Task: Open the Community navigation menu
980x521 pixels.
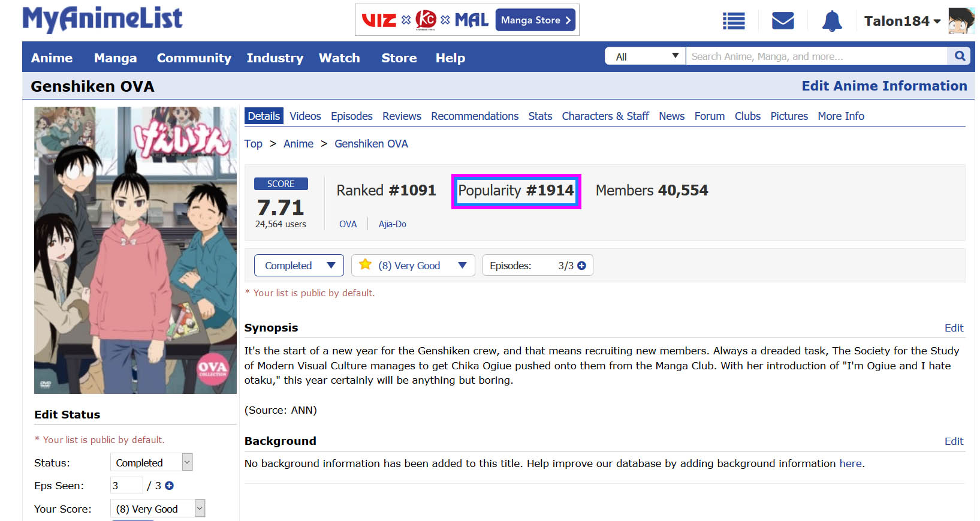Action: click(x=194, y=58)
